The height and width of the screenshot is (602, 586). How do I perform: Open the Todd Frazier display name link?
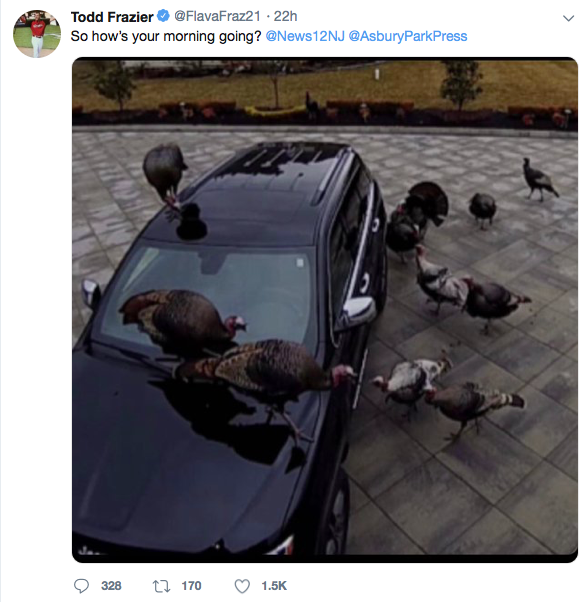coord(112,17)
